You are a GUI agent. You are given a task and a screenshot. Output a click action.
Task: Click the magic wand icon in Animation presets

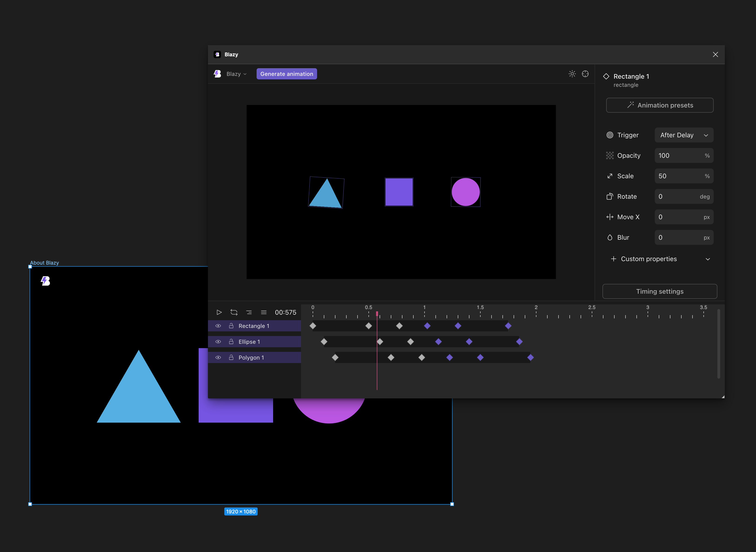[x=630, y=105]
